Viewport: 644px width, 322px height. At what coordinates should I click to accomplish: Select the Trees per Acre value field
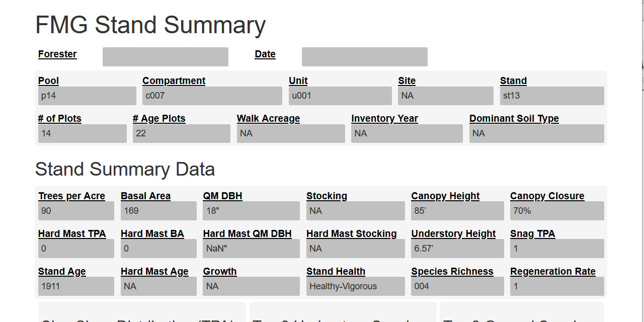tap(76, 211)
